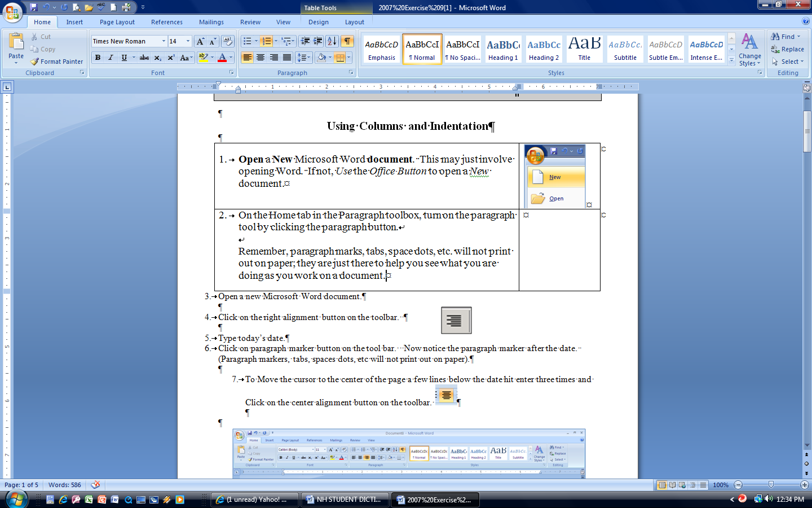Toggle Superscript formatting
This screenshot has height=508, width=812.
click(x=171, y=58)
